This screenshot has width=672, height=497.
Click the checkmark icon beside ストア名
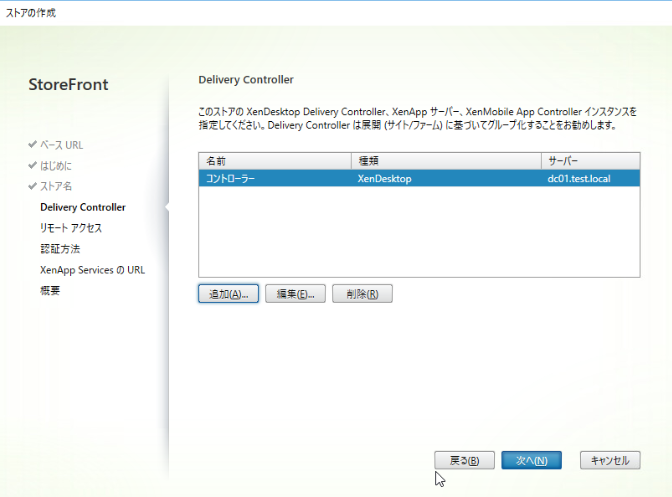click(32, 186)
